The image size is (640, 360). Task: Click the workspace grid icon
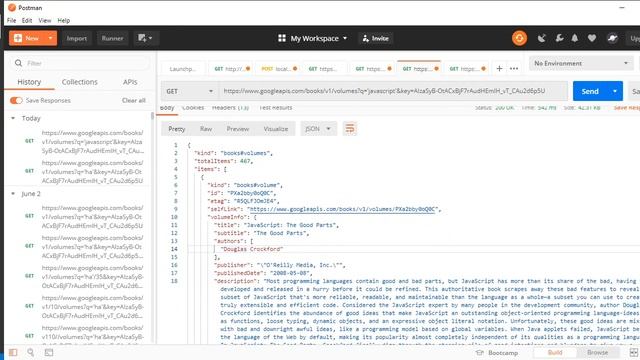282,38
